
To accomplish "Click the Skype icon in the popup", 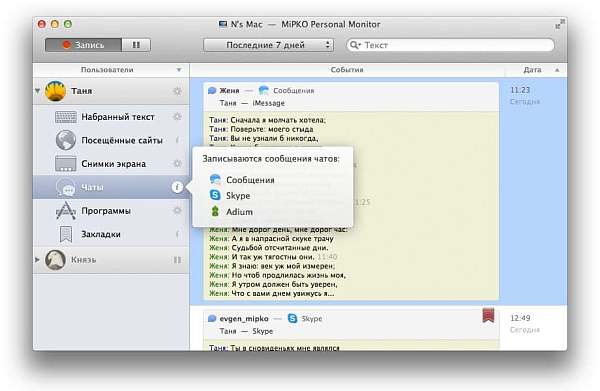I will coord(215,195).
